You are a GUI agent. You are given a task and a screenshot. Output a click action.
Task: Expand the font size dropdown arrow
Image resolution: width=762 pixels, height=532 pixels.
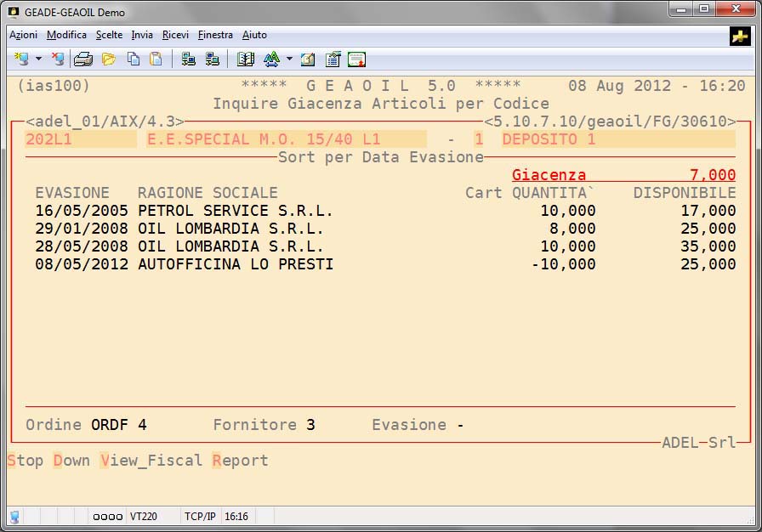tap(289, 59)
